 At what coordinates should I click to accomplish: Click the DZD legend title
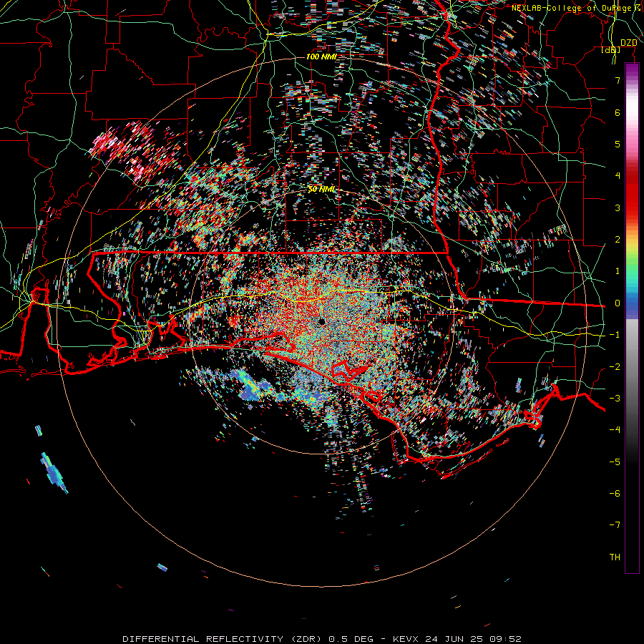pyautogui.click(x=628, y=43)
